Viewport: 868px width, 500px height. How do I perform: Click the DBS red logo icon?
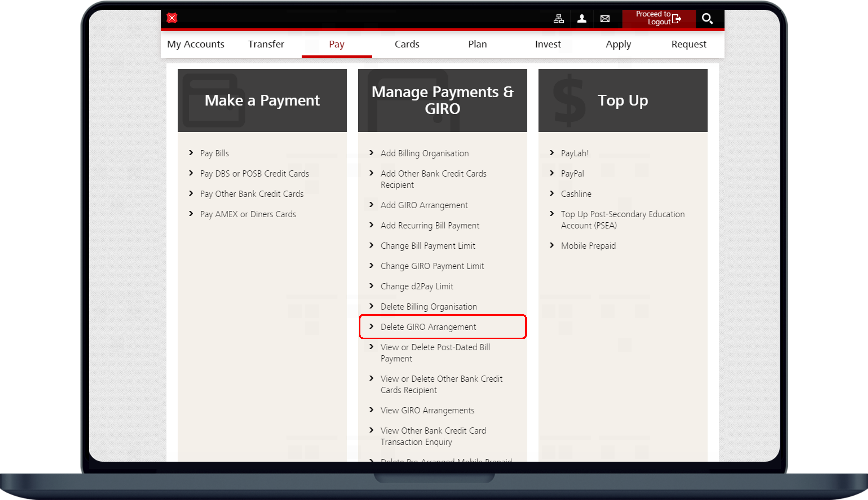point(172,18)
